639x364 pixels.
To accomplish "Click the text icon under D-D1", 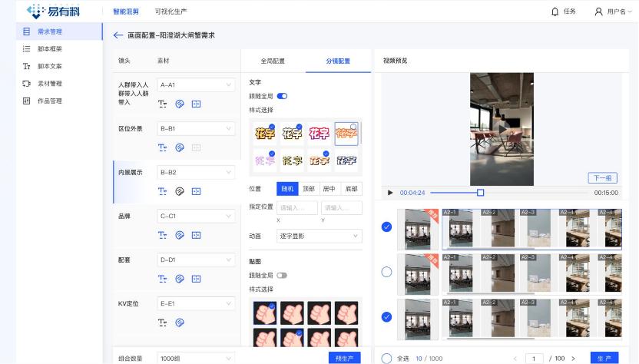I will [162, 279].
